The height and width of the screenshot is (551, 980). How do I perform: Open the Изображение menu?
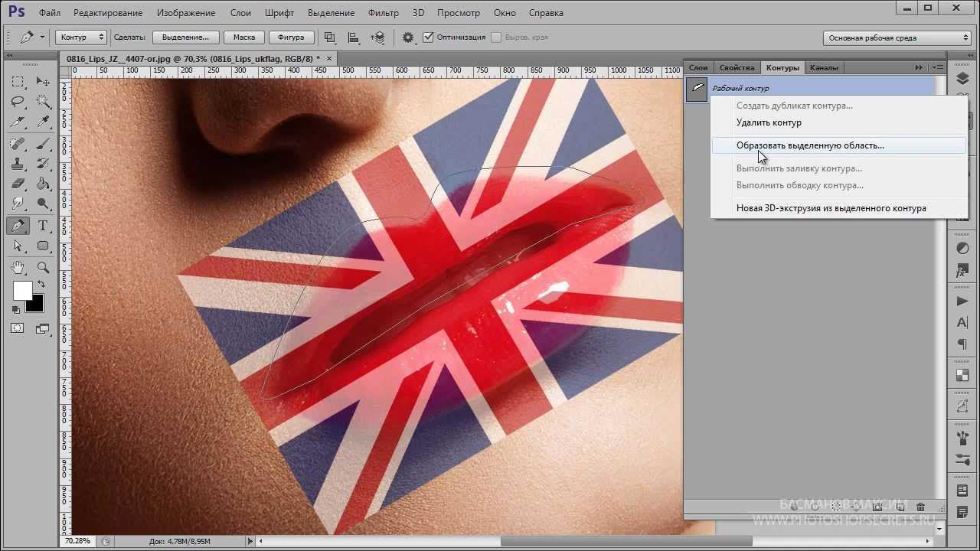[x=188, y=13]
